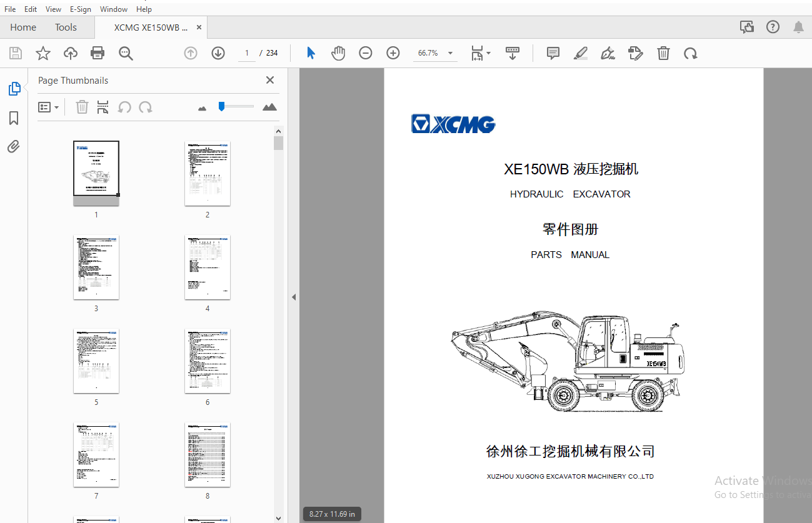This screenshot has height=523, width=812.
Task: Click the cloud upload icon
Action: (x=71, y=53)
